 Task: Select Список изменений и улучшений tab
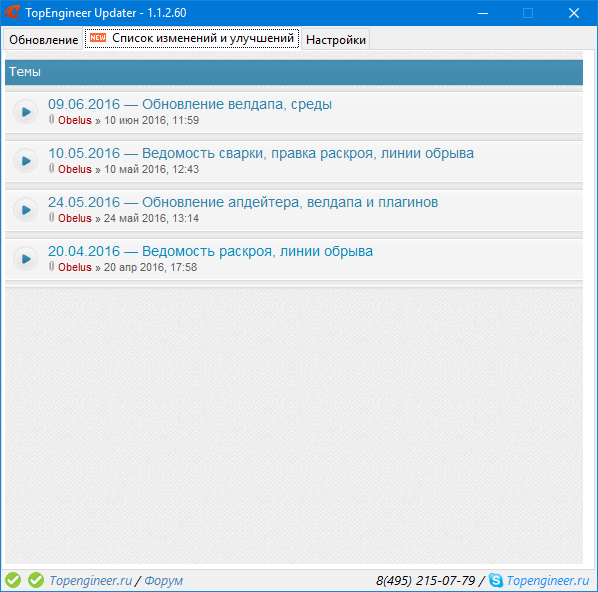coord(192,38)
